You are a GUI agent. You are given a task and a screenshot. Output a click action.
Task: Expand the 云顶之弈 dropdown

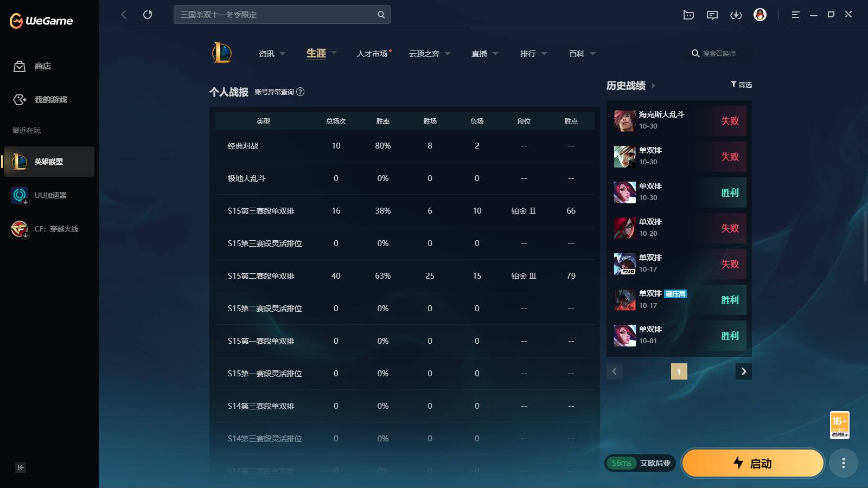pos(429,54)
